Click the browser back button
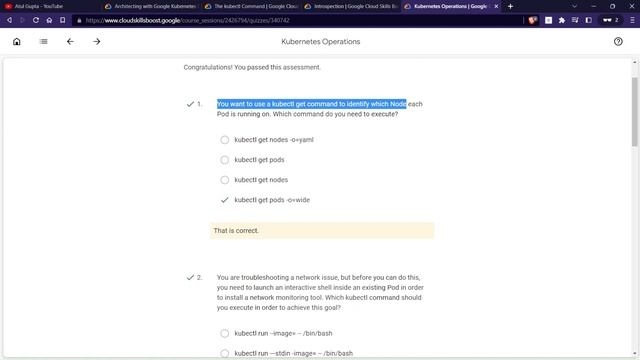 [9, 20]
